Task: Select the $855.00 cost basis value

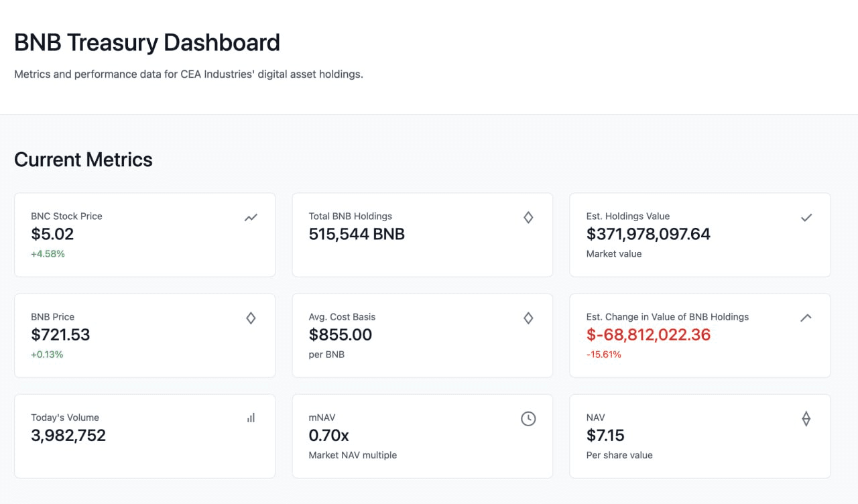Action: coord(341,334)
